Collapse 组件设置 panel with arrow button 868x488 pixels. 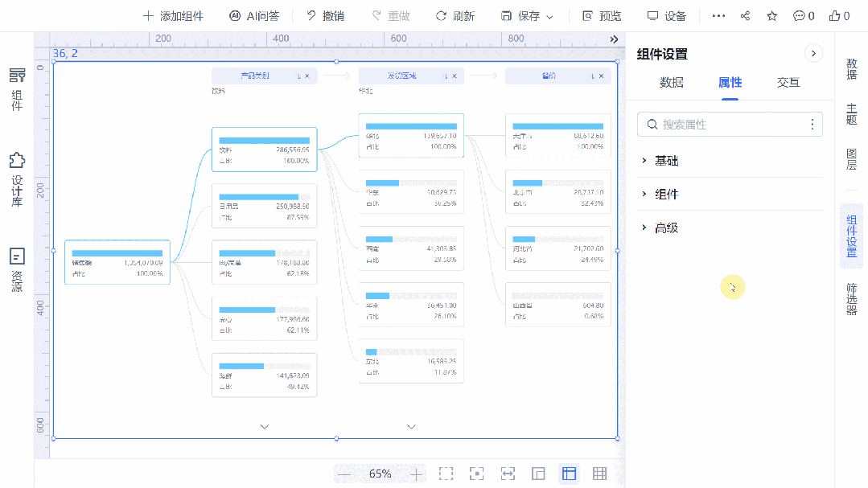pos(813,54)
